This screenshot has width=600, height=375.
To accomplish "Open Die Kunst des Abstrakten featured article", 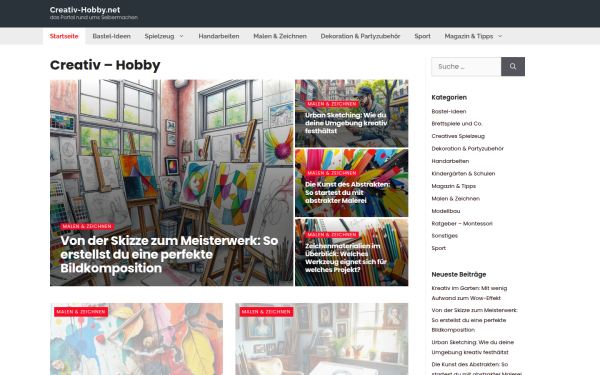I will 347,192.
